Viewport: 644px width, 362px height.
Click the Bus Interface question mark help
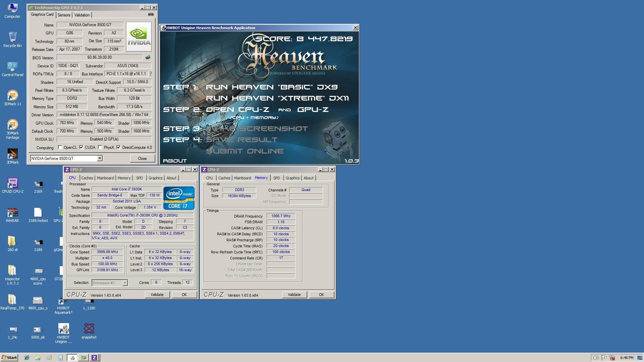[150, 74]
